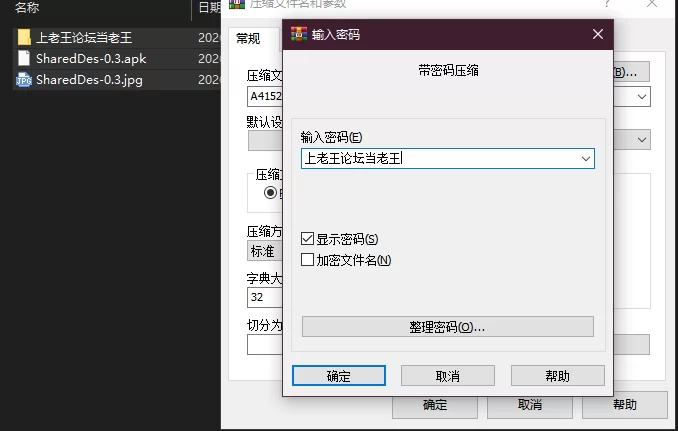Click the WinRAR icon in the password dialog title
This screenshot has width=678, height=431.
(x=299, y=34)
